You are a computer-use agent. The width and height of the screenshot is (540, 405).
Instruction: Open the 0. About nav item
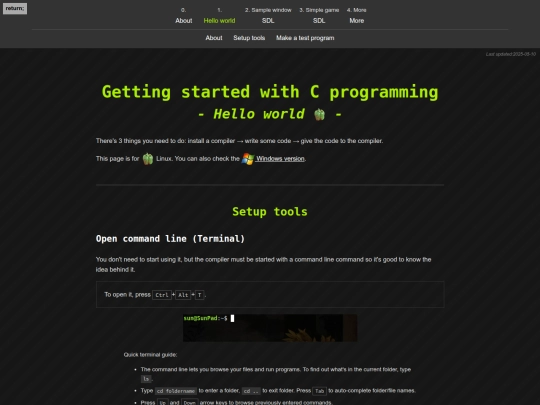(184, 15)
